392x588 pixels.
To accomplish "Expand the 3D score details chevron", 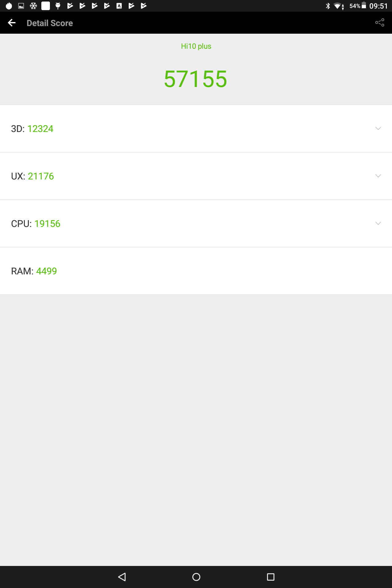I will click(378, 129).
